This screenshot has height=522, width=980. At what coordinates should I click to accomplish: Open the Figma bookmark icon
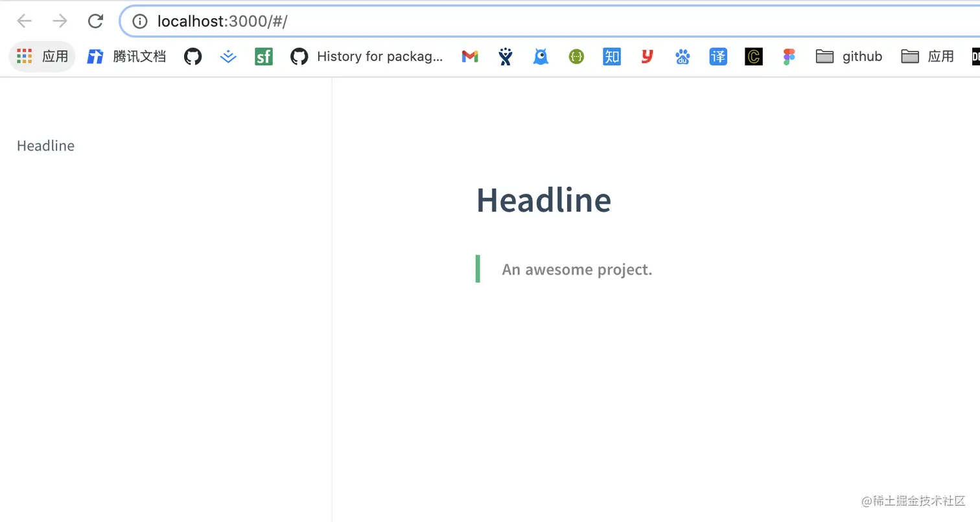click(x=789, y=56)
